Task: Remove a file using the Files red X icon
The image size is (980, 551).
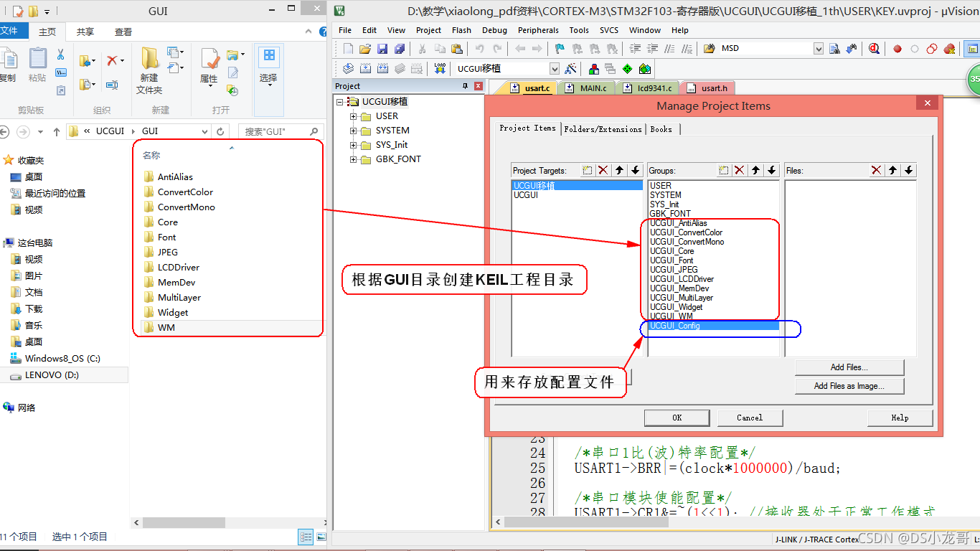Action: click(877, 170)
